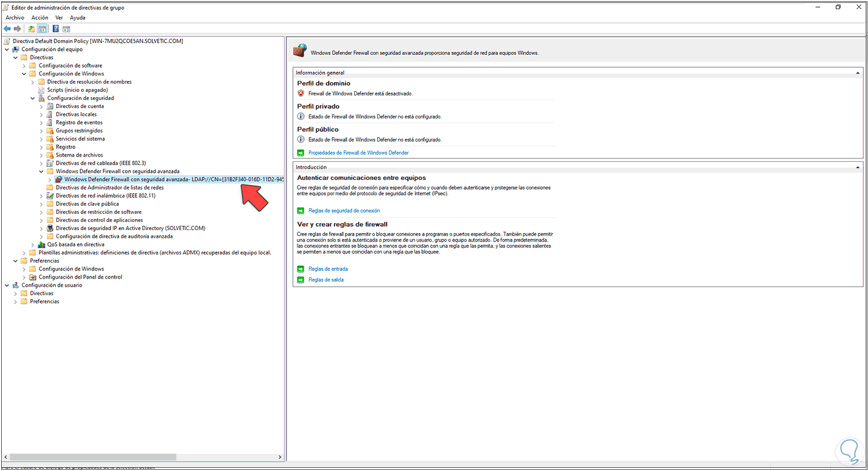
Task: Select Preferencias under Configuración de usuario
Action: (45, 301)
